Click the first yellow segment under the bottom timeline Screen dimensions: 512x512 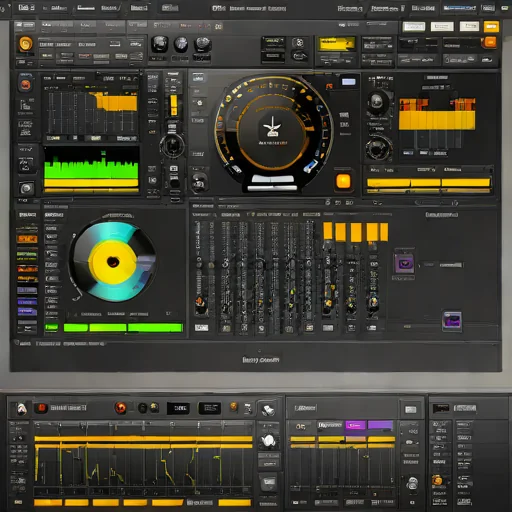[x=48, y=502]
